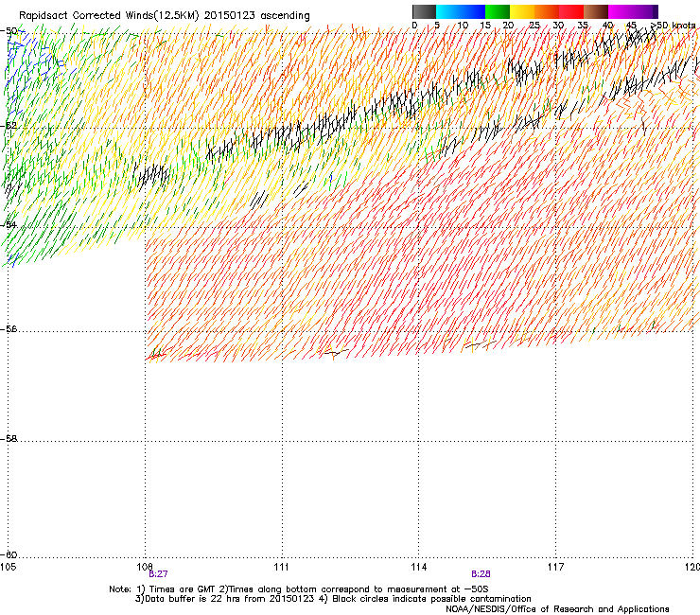Click latitude label '-56'
Screen dimensions: 700x615
pos(9,328)
